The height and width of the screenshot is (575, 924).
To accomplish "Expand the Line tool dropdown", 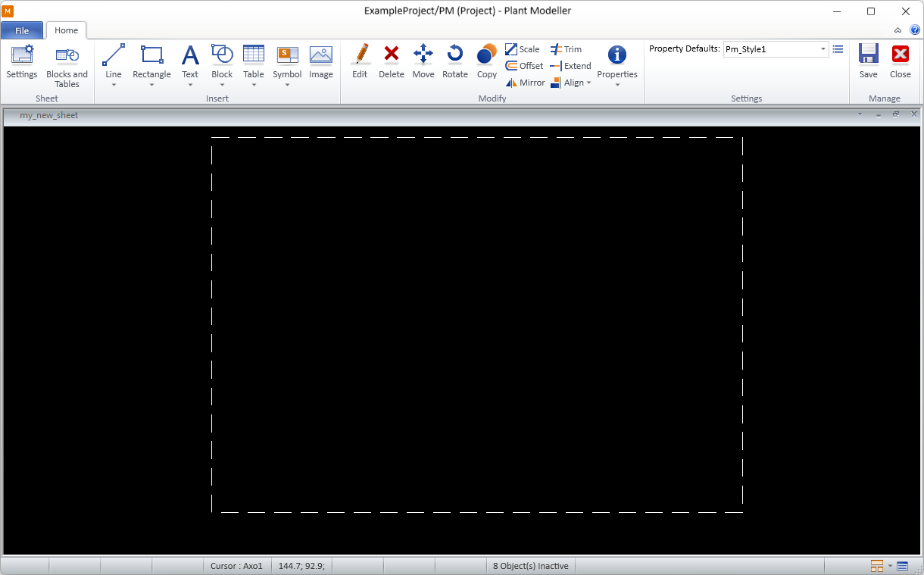I will 114,84.
